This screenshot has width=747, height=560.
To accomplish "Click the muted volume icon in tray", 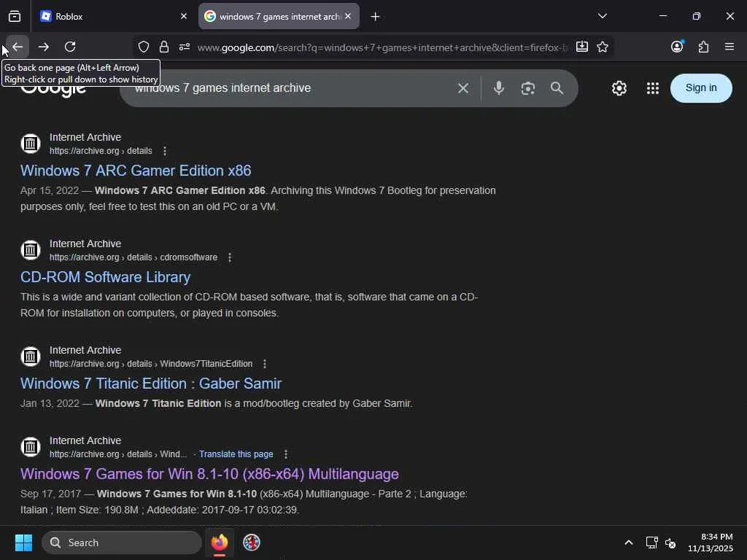I will [x=671, y=542].
